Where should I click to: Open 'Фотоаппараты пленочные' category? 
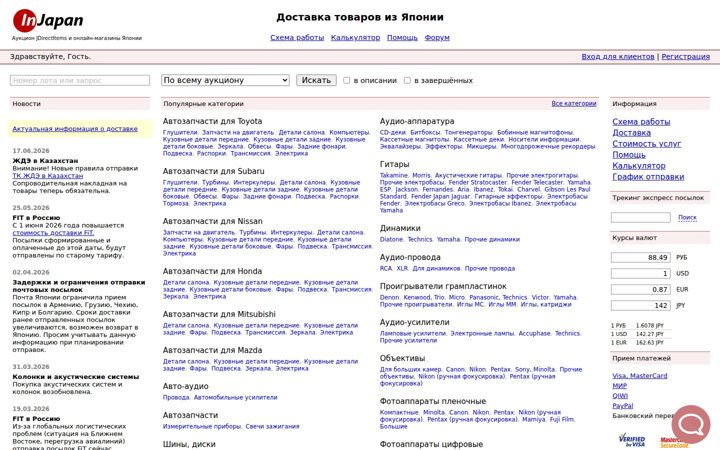[433, 401]
